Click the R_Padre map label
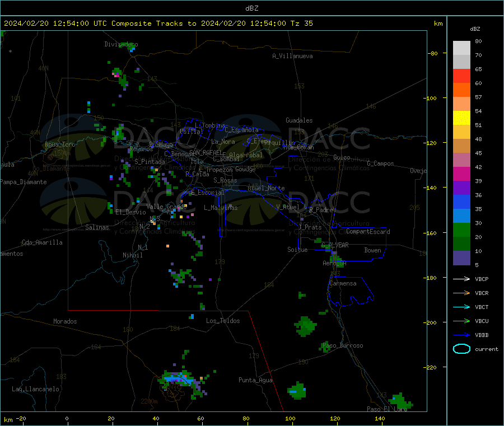The image size is (504, 426). click(x=321, y=210)
